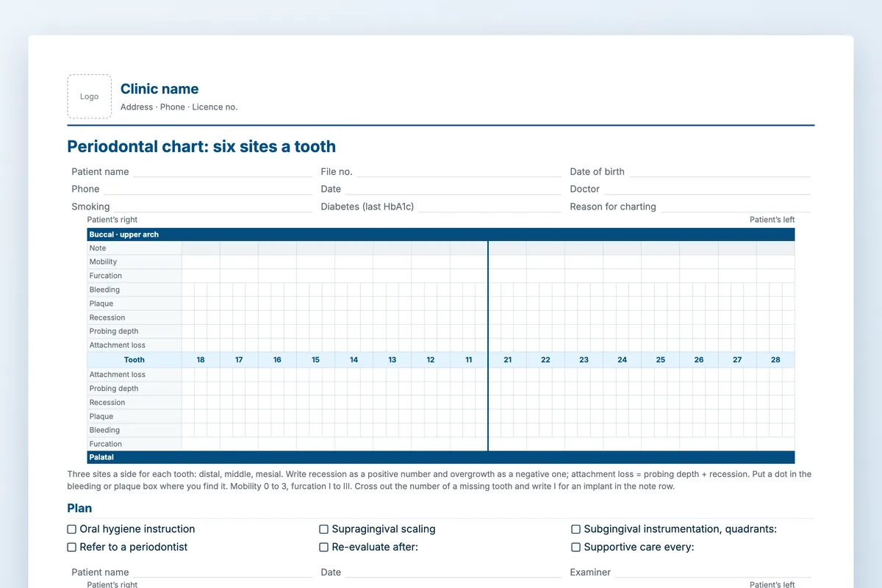Click the Address · Phone · Licence no. line
This screenshot has width=882, height=588.
coord(179,107)
